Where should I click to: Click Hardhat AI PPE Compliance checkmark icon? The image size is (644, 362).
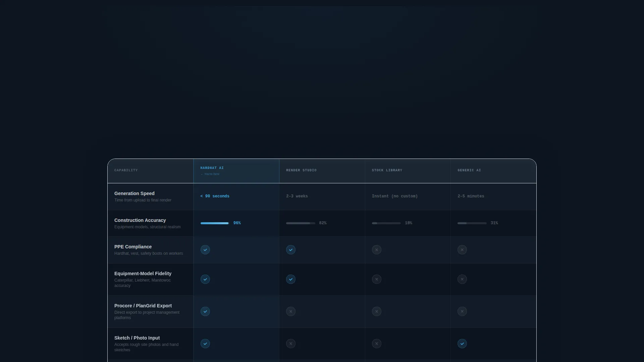tap(205, 250)
